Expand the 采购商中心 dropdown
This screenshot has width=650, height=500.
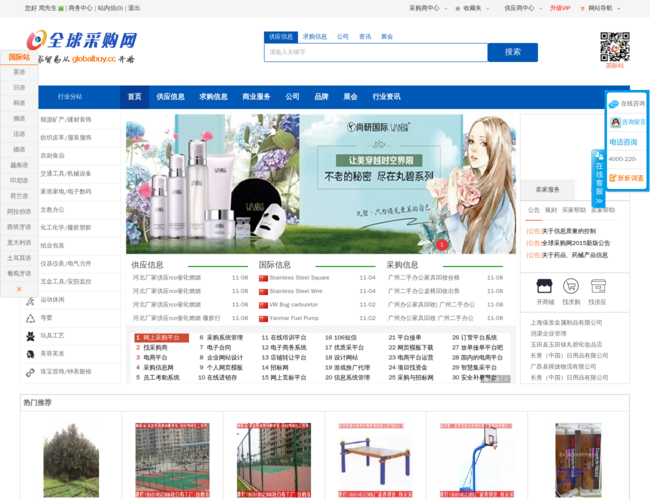coord(445,8)
